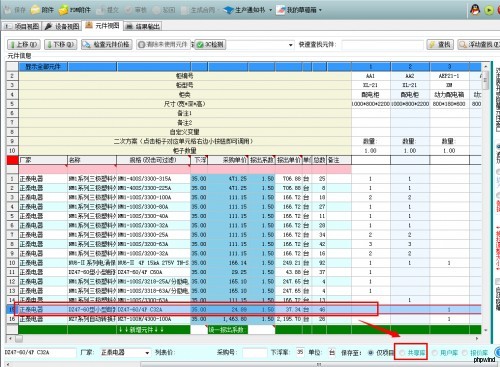Select the NM1-400S/3300-315A spec cell in row 1
This screenshot has height=367, width=500.
154,179
